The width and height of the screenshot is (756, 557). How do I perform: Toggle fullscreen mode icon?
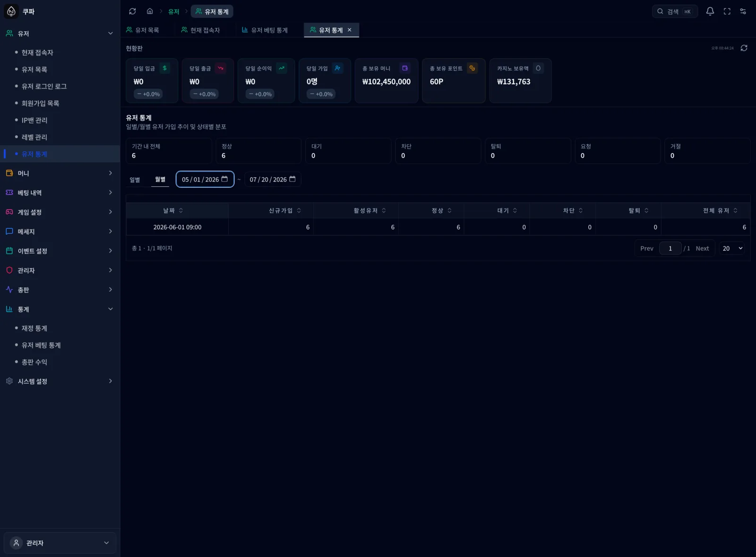point(727,11)
